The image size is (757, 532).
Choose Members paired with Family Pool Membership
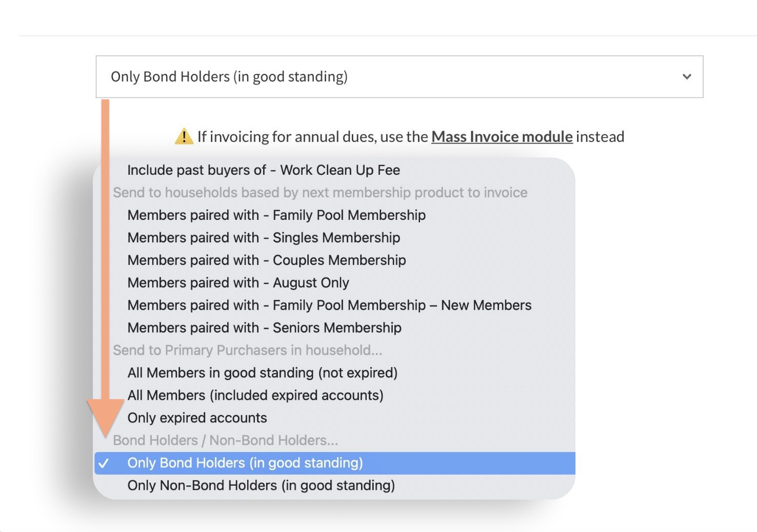tap(276, 215)
